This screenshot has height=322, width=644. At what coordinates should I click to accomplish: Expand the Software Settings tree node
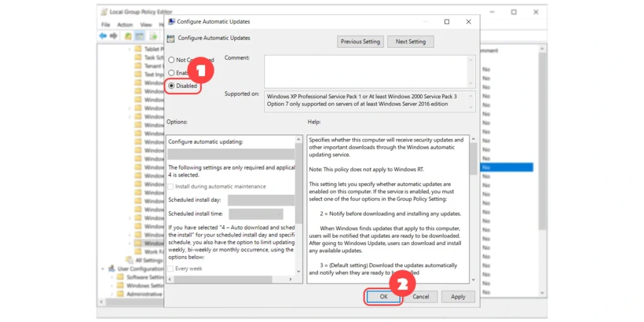pyautogui.click(x=112, y=277)
